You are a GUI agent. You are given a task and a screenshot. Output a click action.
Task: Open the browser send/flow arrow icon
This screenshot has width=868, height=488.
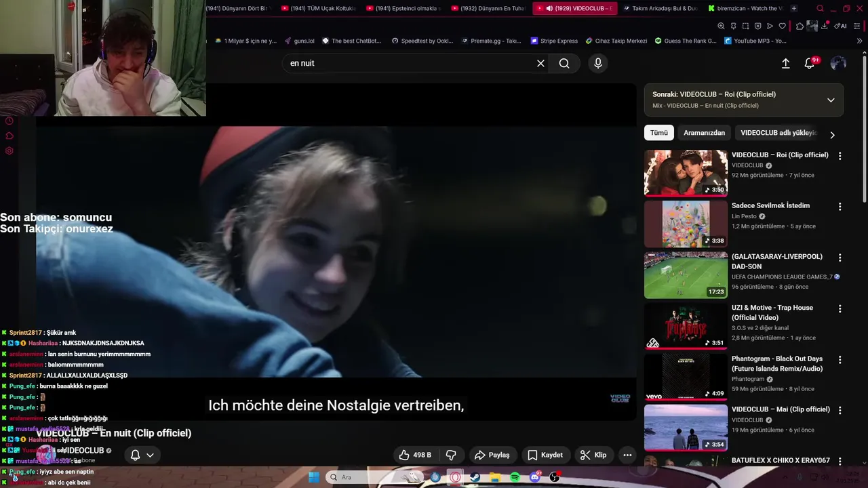pos(770,26)
